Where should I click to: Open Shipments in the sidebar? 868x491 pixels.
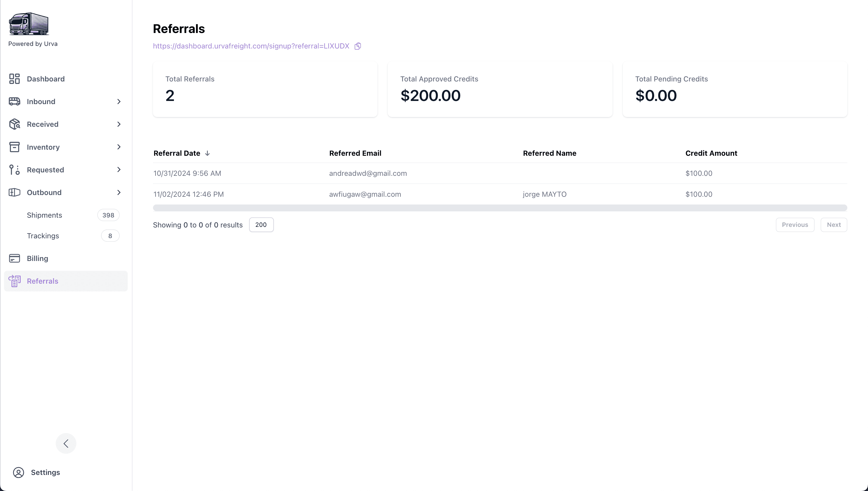(44, 215)
